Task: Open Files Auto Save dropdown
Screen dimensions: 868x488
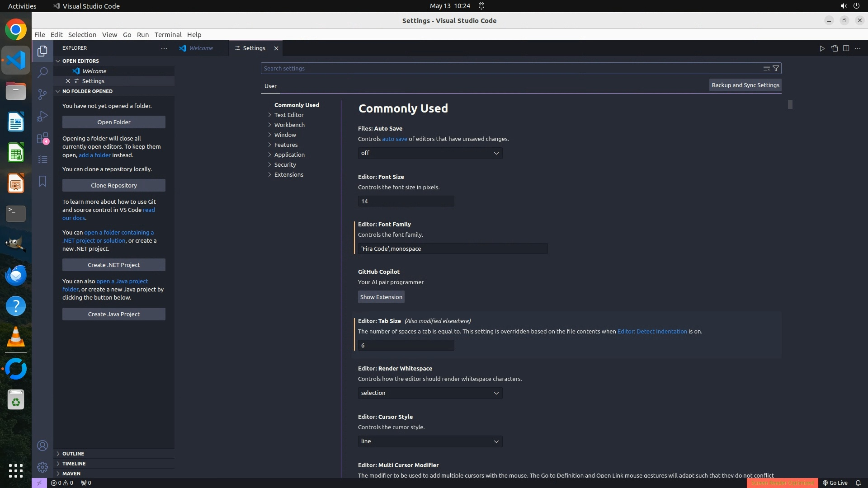Action: tap(430, 153)
